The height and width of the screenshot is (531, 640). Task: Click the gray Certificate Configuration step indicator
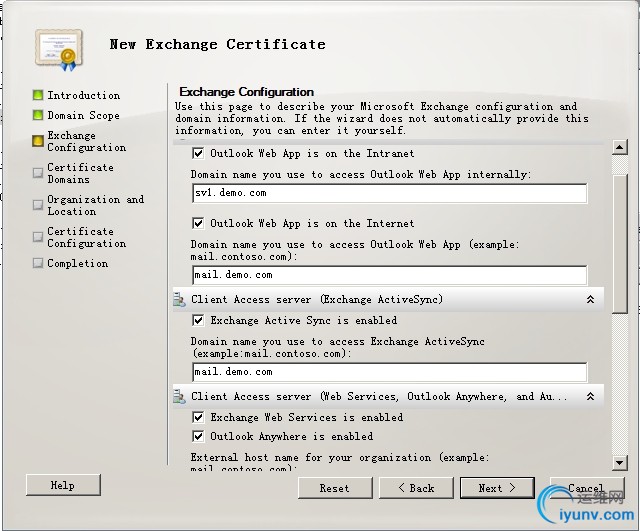[x=38, y=237]
